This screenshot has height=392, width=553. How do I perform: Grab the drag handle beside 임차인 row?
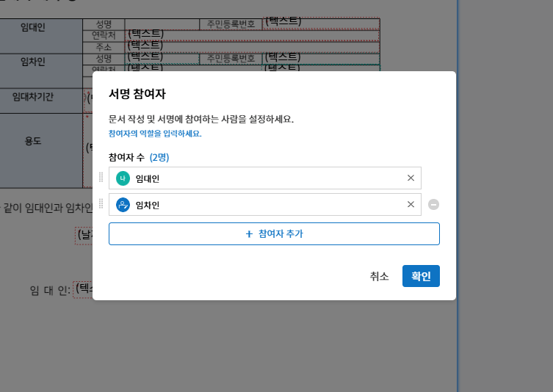(101, 205)
